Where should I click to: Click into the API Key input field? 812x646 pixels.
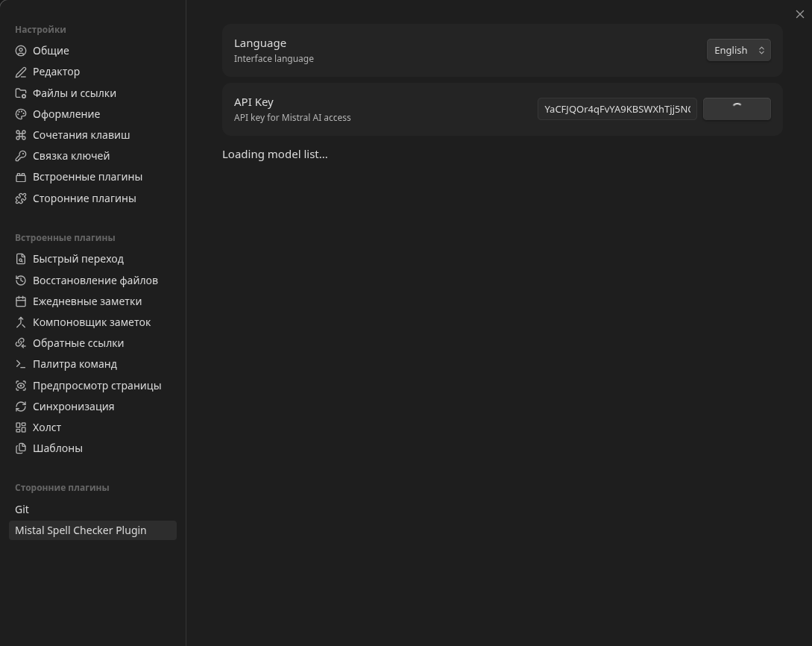pyautogui.click(x=617, y=110)
